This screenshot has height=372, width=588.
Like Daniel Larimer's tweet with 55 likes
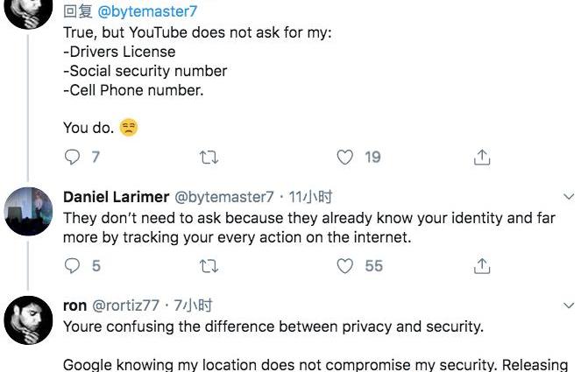pos(345,265)
